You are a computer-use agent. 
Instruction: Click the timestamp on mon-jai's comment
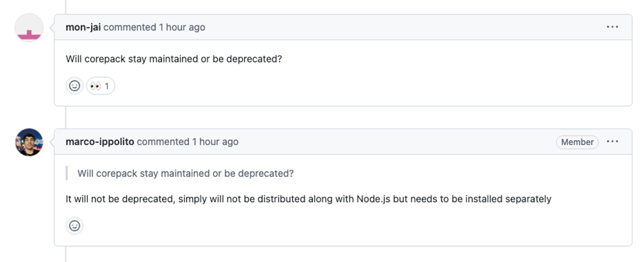182,27
